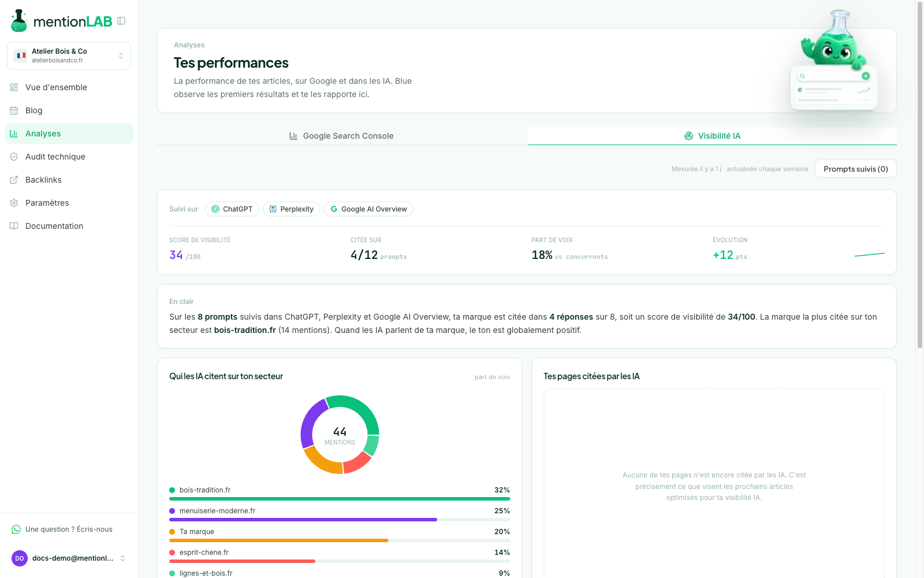Click the visibility score 34 value
Screen dimensions: 924x578
point(176,255)
